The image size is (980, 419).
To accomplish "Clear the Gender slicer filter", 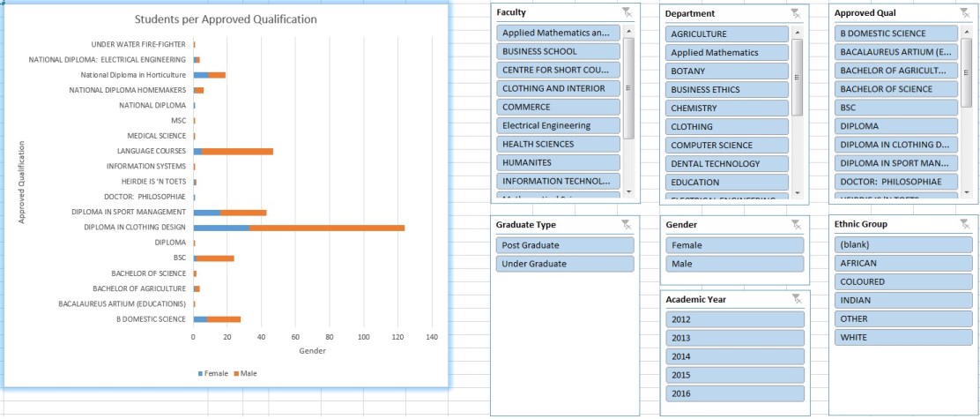I will [795, 224].
